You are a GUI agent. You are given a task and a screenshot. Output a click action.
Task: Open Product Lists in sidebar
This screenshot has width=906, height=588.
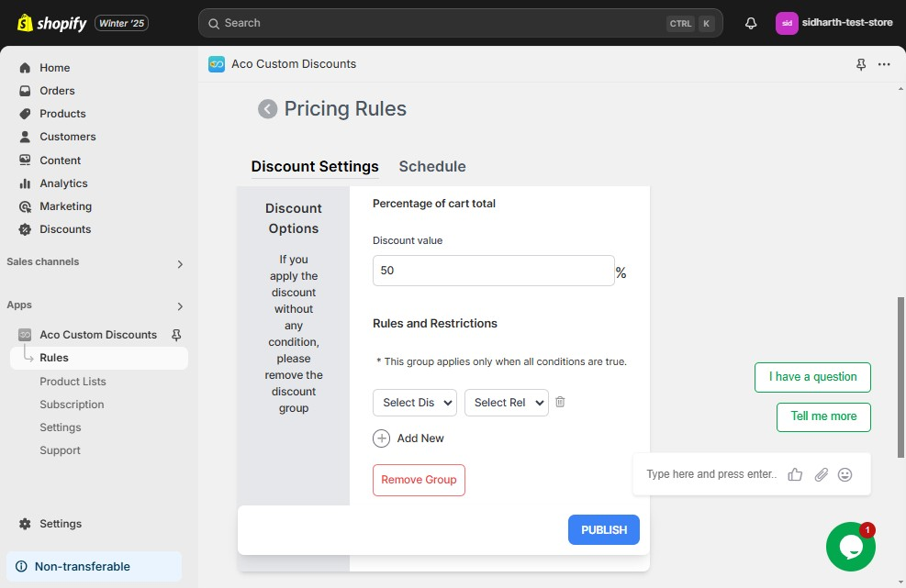click(73, 382)
